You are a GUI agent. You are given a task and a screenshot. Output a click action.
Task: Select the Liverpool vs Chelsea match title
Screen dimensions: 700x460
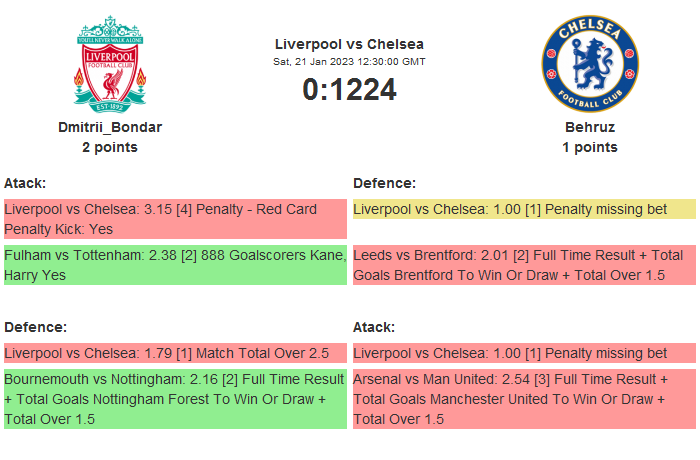pyautogui.click(x=349, y=44)
